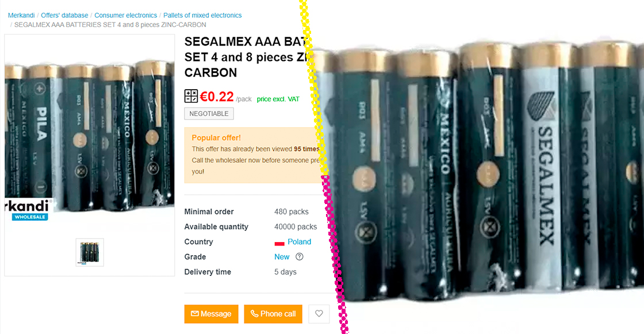Open the Merkandi breadcrumb link
This screenshot has height=334, width=644.
(21, 15)
